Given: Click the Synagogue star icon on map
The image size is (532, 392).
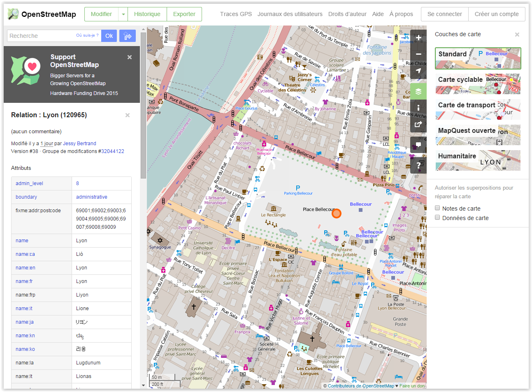Looking at the screenshot, I should coord(160,240).
